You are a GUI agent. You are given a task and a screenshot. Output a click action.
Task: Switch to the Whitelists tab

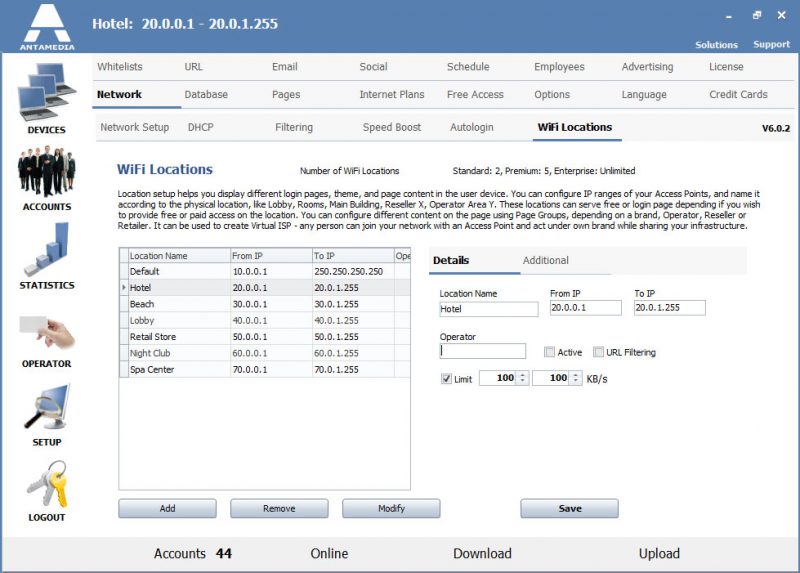120,66
